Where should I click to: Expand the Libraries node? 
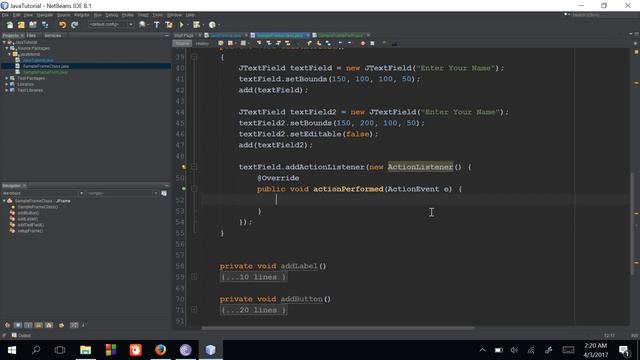point(7,84)
